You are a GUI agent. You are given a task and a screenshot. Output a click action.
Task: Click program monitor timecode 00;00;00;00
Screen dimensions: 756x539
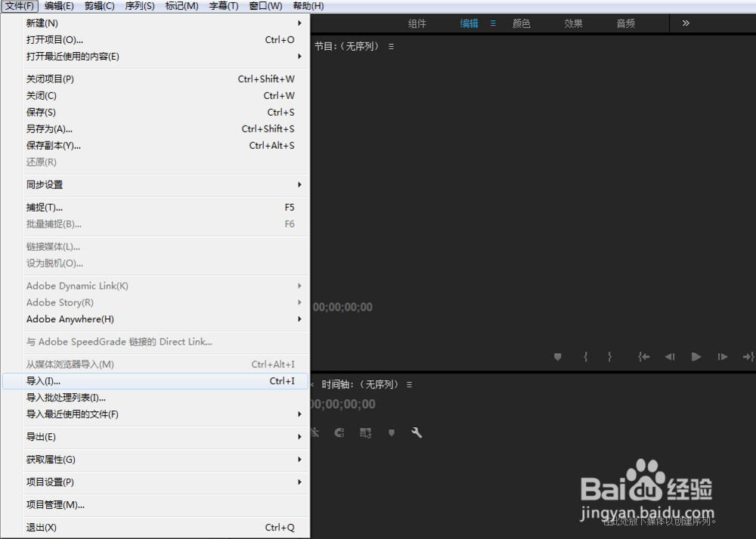tap(342, 307)
